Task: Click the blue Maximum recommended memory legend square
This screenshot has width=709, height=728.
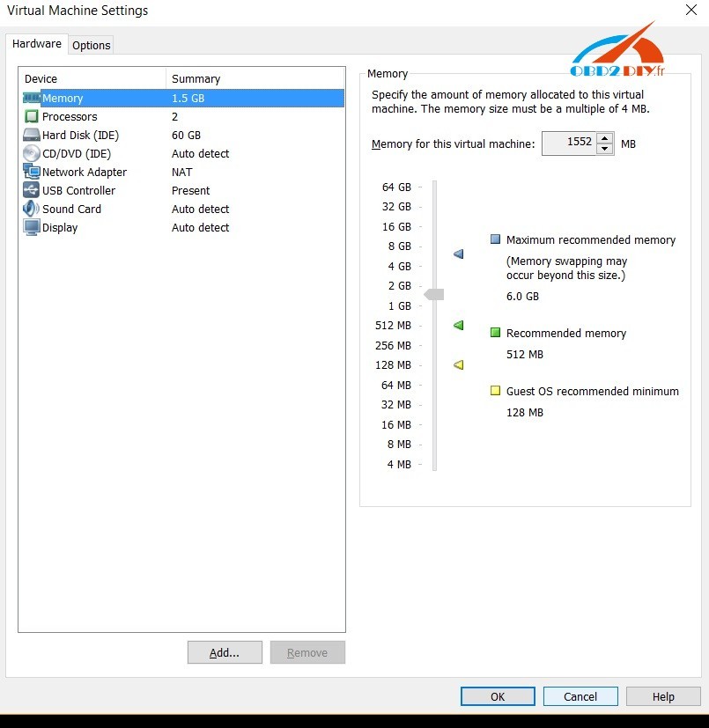Action: [495, 239]
